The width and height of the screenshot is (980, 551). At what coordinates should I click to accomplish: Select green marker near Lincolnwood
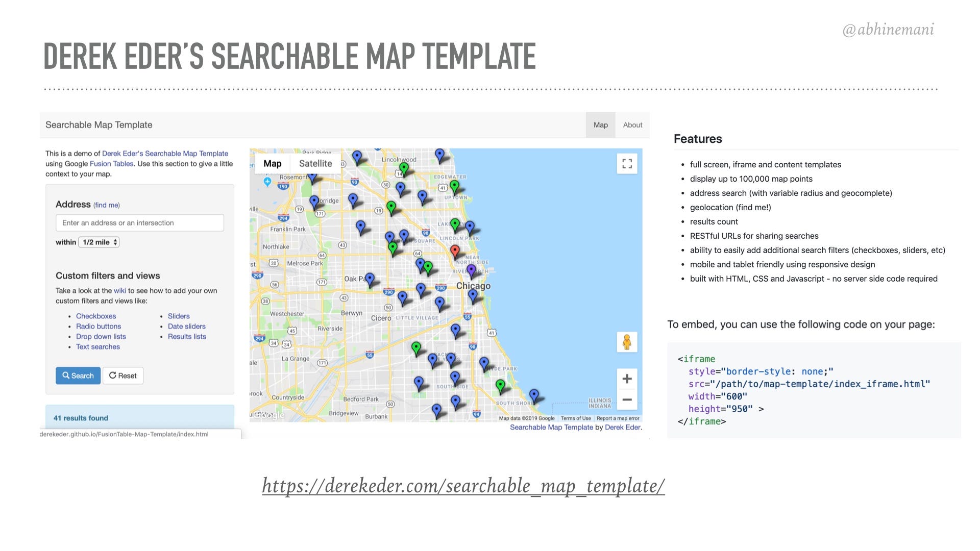[x=404, y=169]
